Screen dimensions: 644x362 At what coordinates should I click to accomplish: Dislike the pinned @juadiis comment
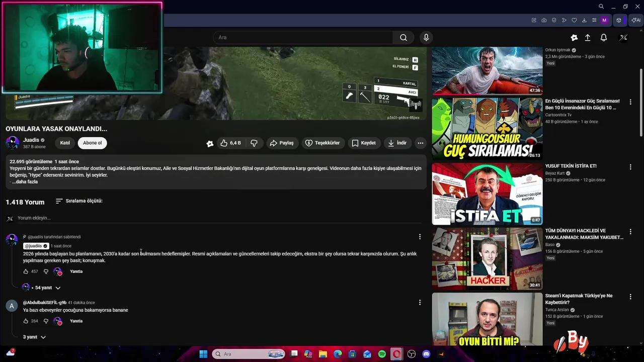pos(46,271)
